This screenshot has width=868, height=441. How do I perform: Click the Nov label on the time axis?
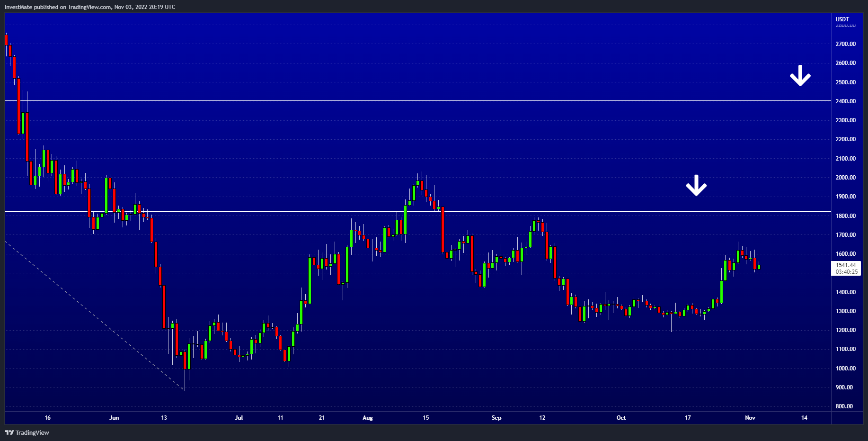[x=750, y=418]
